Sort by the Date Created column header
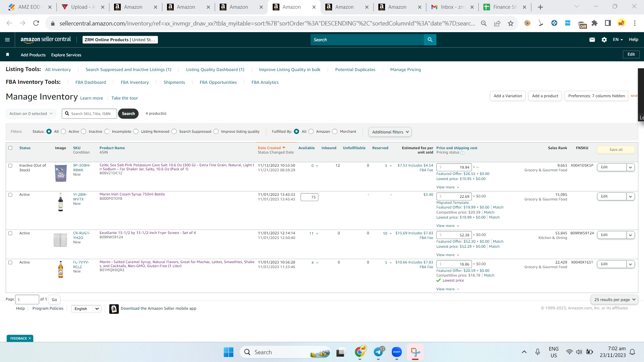 click(271, 148)
